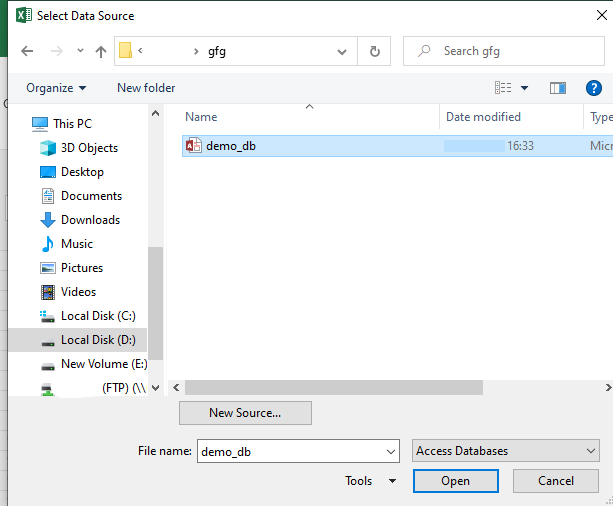Click the Downloads blue arrow icon

(48, 220)
